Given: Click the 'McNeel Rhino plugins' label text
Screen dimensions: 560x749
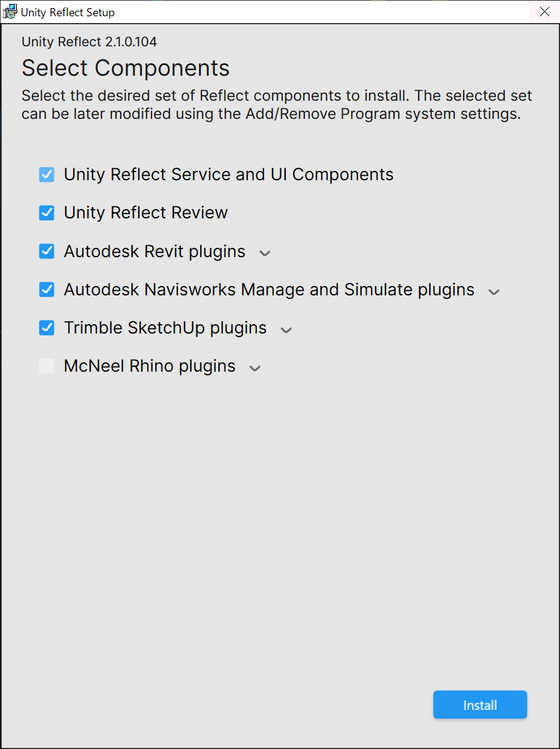Looking at the screenshot, I should [x=150, y=366].
